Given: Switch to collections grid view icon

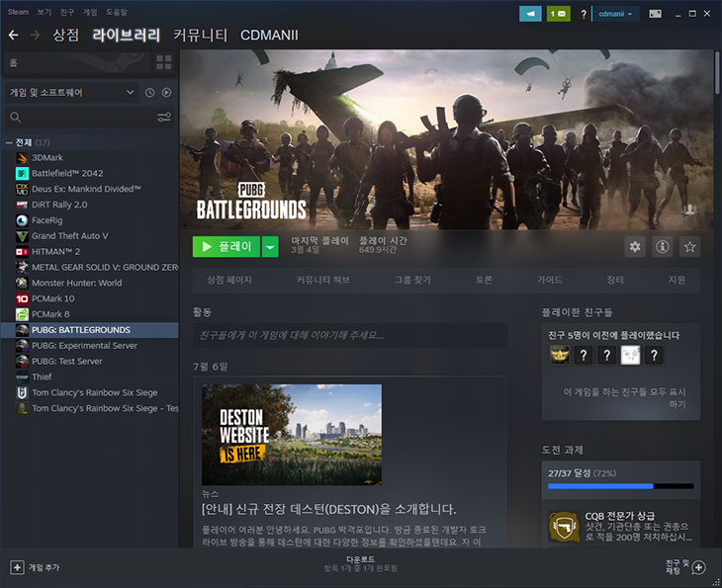Looking at the screenshot, I should coord(164,62).
